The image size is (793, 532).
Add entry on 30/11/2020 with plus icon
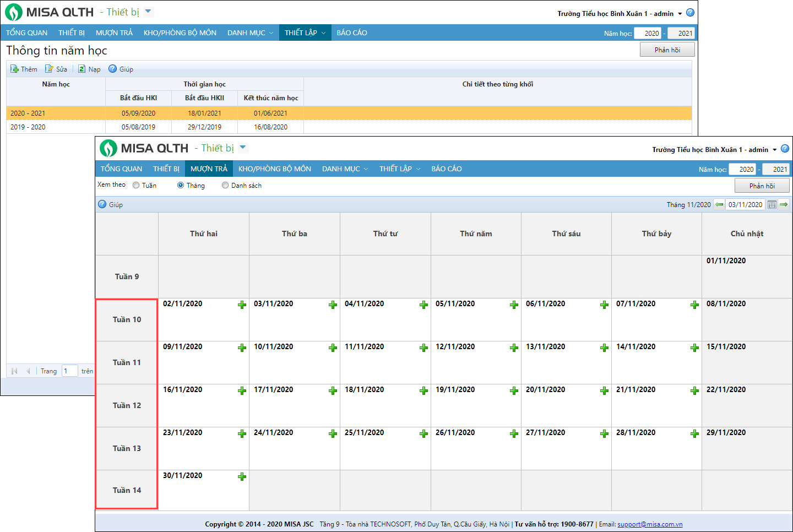point(242,477)
